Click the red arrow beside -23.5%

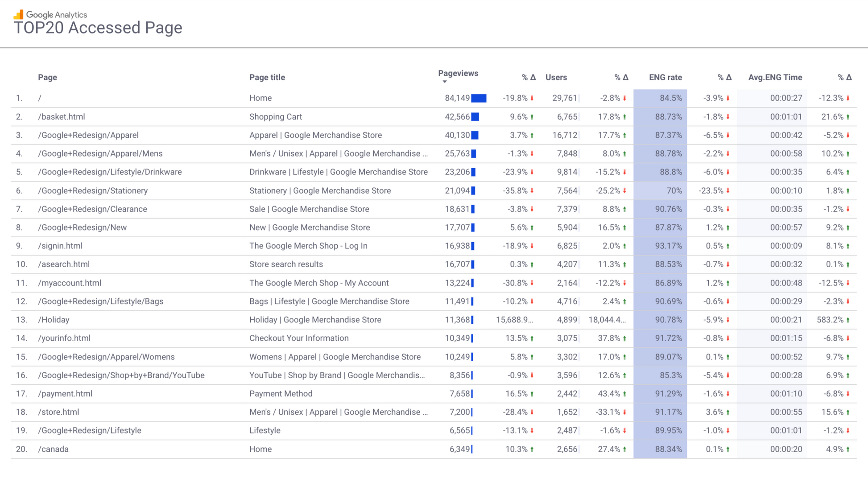(x=728, y=191)
